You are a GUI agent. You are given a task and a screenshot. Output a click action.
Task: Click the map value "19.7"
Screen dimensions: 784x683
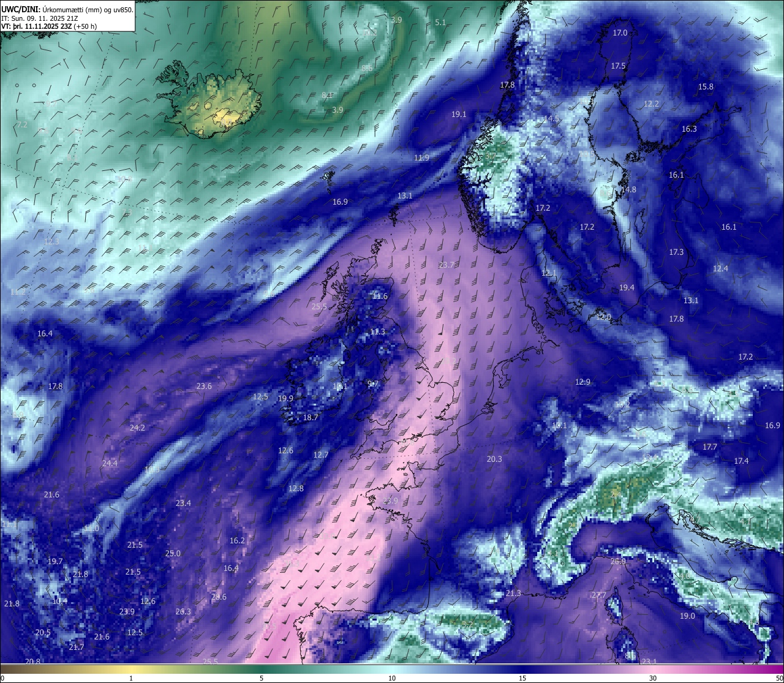pyautogui.click(x=55, y=562)
